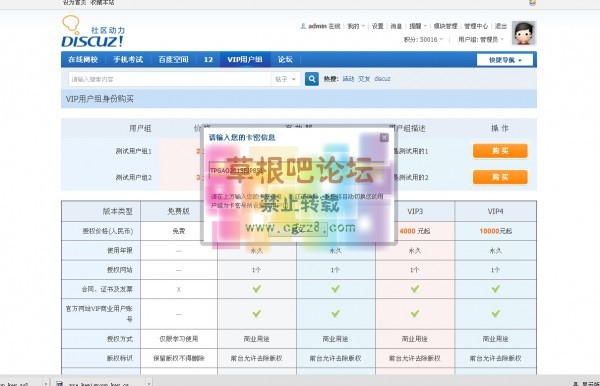Click the 用户组 column header
Viewport: 600px width, 386px height.
click(140, 129)
